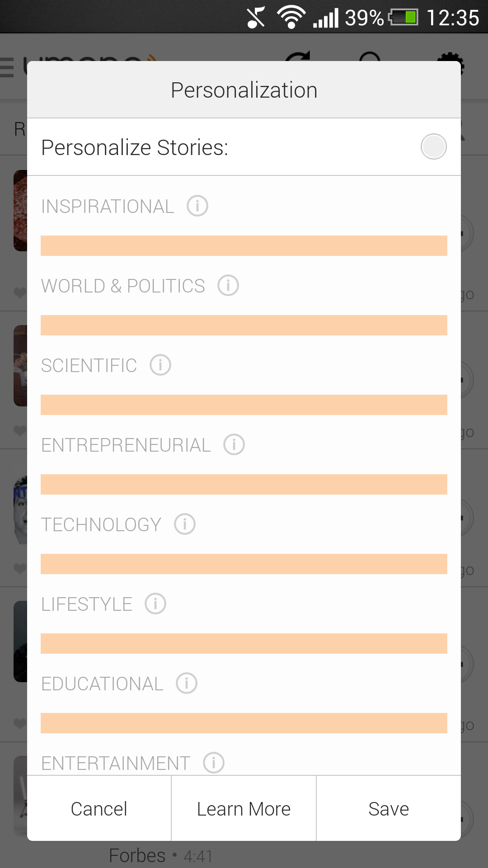Tap ENTERTAINMENT info icon
The height and width of the screenshot is (868, 488).
pyautogui.click(x=214, y=763)
